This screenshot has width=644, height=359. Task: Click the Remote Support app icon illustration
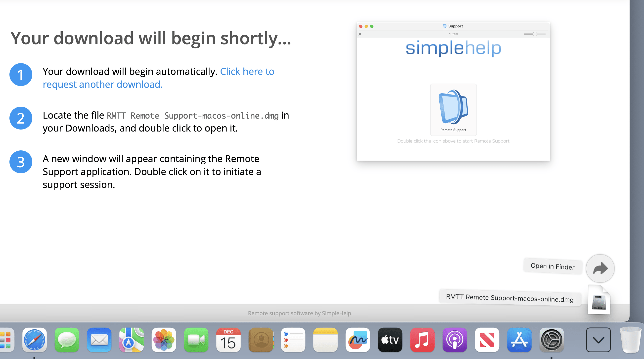(x=453, y=109)
